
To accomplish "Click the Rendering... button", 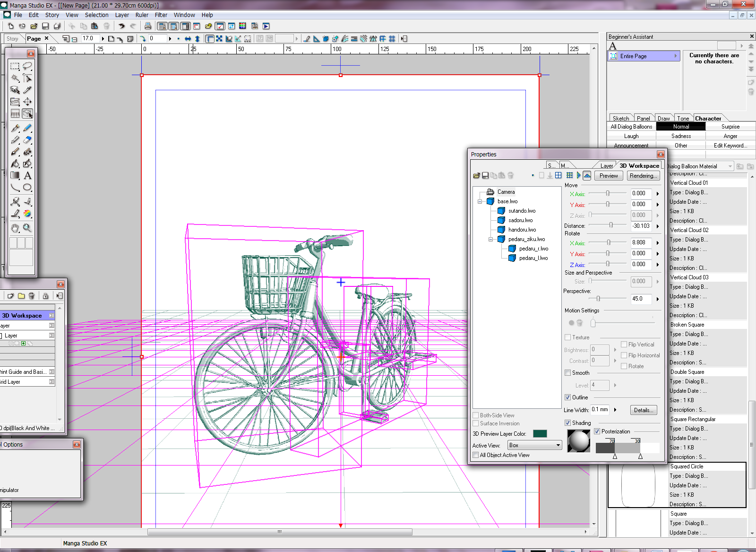I will pyautogui.click(x=643, y=176).
